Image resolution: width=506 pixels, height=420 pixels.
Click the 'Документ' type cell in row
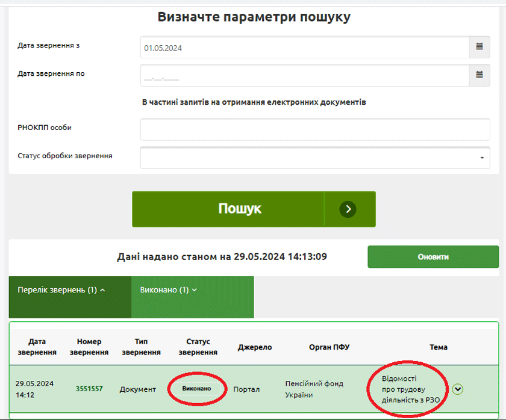[x=138, y=389]
